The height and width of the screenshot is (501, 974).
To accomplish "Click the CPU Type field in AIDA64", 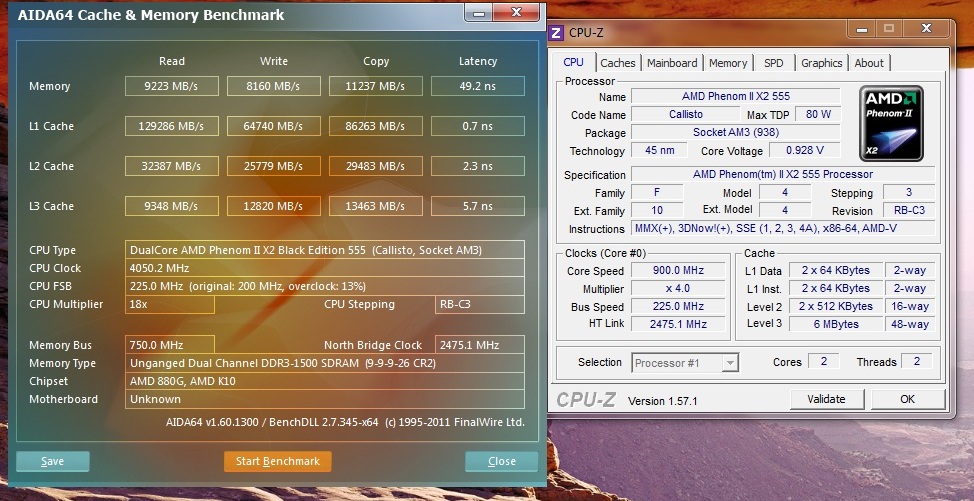I will [x=324, y=250].
